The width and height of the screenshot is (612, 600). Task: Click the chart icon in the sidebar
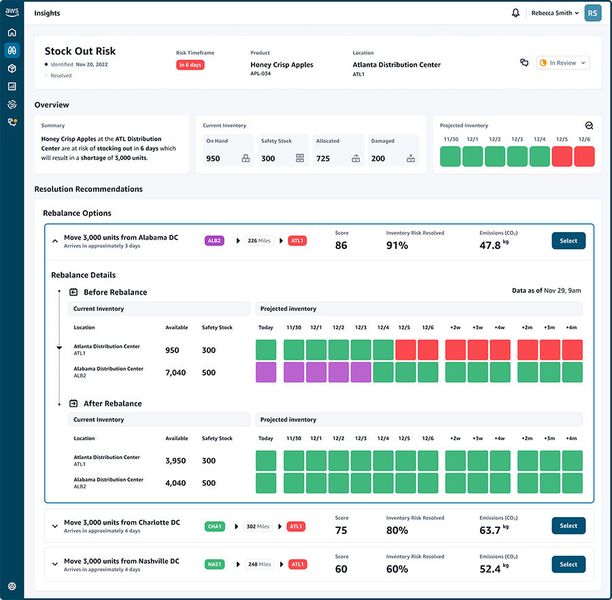point(12,86)
